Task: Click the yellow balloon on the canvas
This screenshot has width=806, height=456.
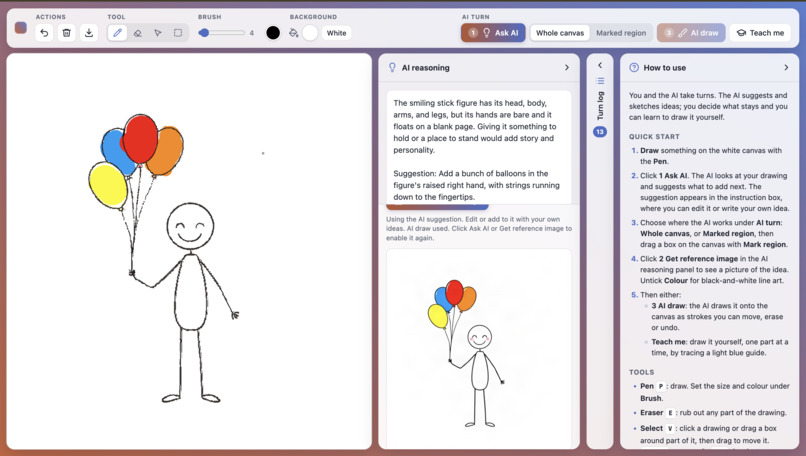Action: coord(108,185)
